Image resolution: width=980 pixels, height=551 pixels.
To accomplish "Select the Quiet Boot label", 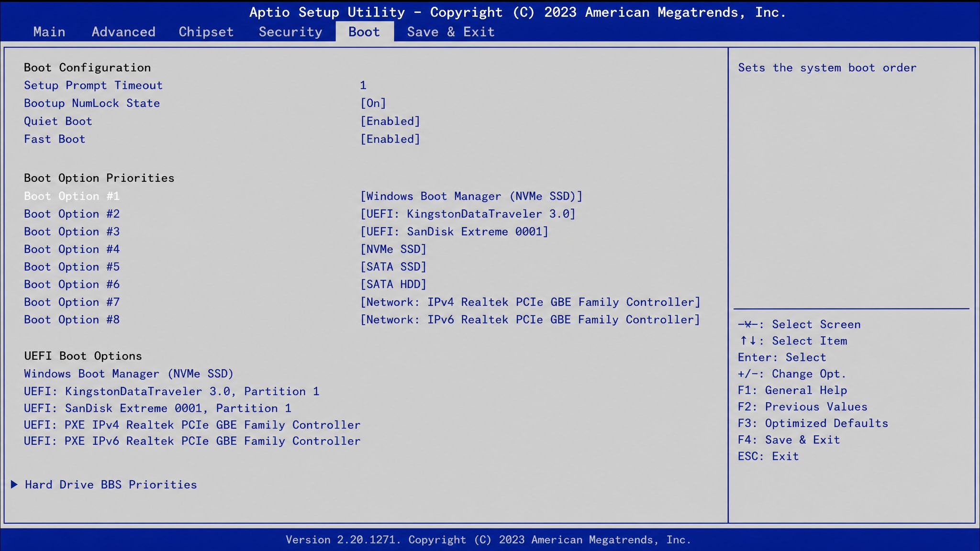I will coord(58,121).
